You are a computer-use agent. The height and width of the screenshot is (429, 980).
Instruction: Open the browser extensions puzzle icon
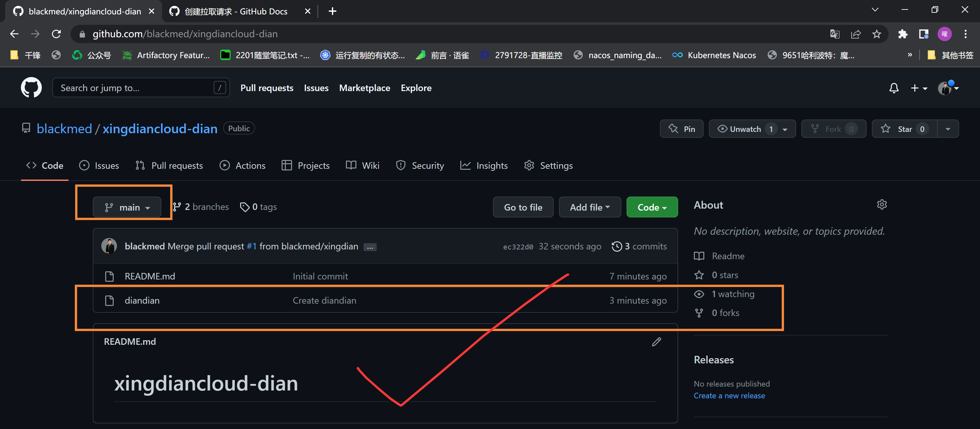(902, 34)
